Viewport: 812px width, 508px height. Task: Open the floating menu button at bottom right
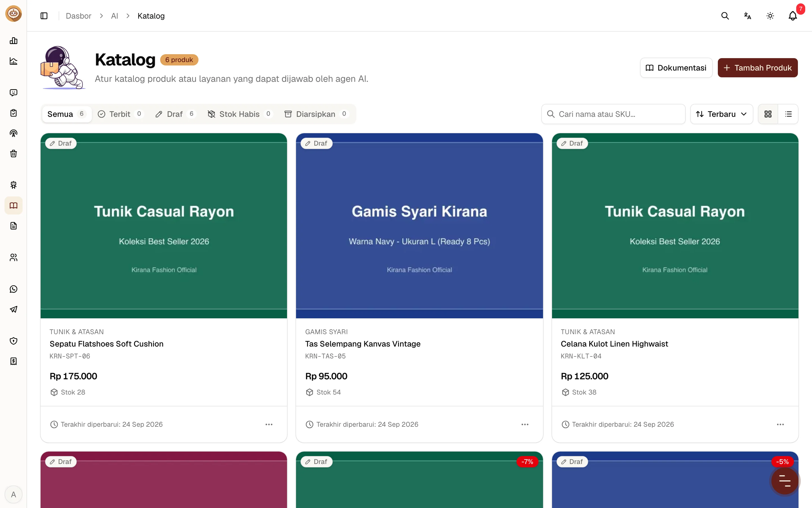785,481
